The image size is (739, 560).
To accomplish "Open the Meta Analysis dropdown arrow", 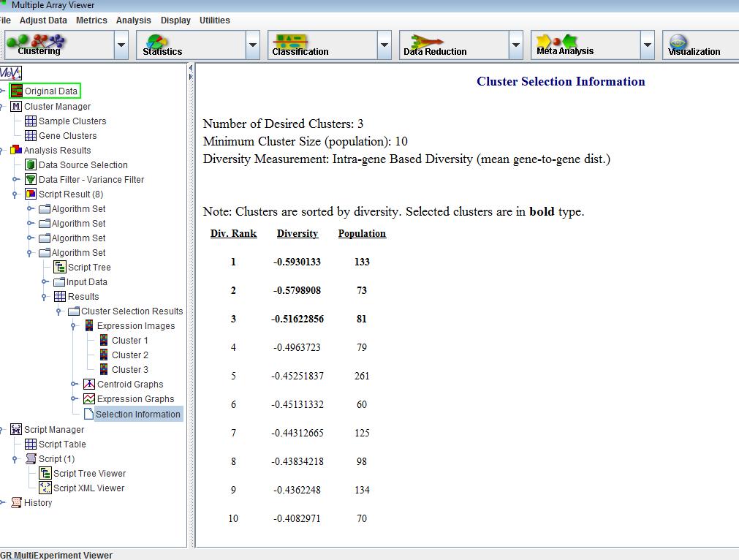I will click(x=648, y=45).
